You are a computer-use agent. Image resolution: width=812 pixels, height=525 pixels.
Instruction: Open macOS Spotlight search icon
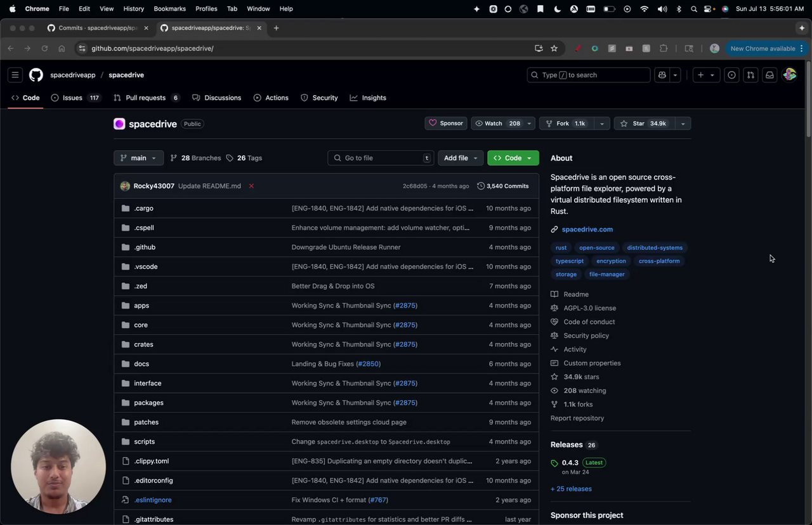pyautogui.click(x=693, y=9)
